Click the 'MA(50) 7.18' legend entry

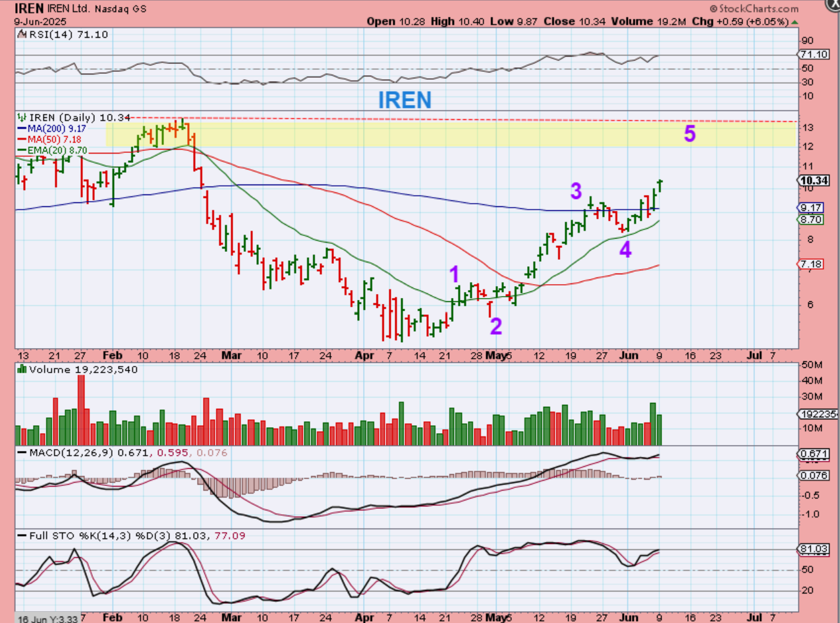click(54, 141)
